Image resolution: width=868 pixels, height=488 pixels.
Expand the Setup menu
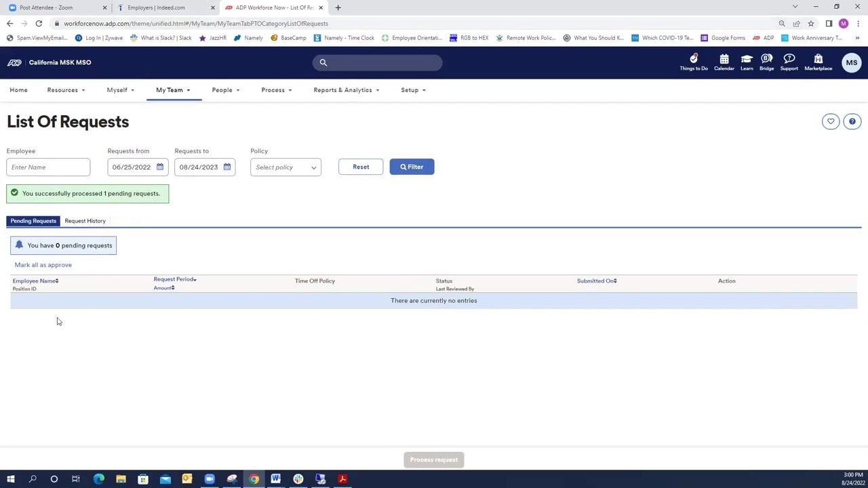pyautogui.click(x=413, y=90)
